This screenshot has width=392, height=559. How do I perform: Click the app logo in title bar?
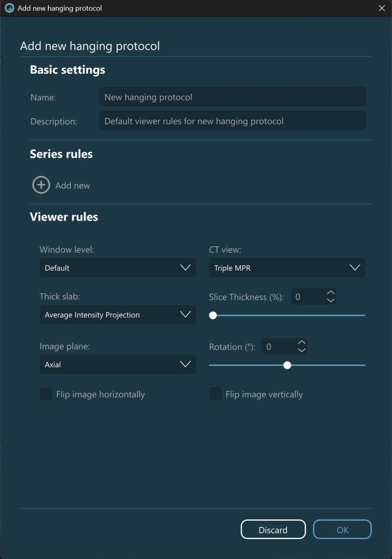click(9, 8)
